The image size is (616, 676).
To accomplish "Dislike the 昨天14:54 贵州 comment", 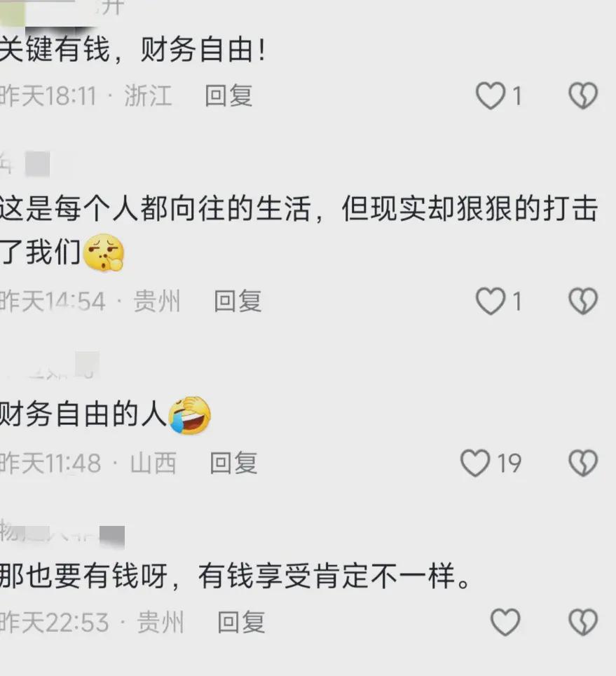I will 583,301.
